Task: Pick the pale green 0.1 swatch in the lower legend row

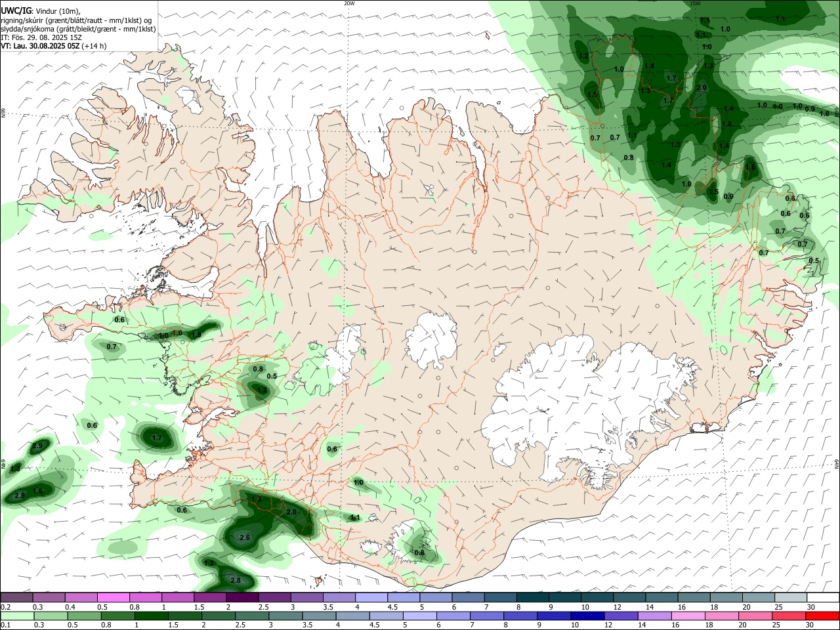Action: tap(17, 616)
